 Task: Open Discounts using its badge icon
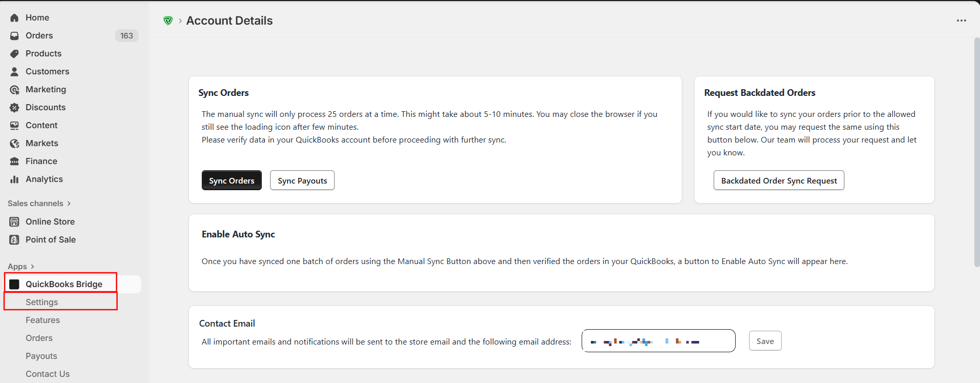(14, 107)
